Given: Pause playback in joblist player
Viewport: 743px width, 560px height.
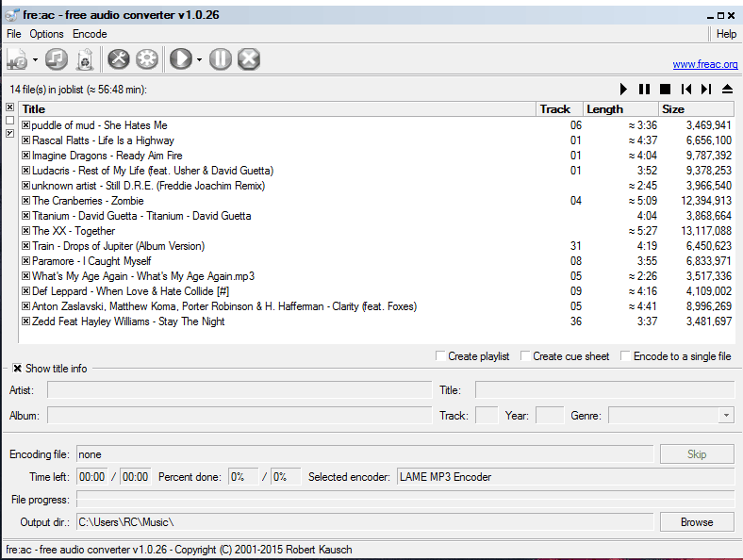Looking at the screenshot, I should point(644,89).
